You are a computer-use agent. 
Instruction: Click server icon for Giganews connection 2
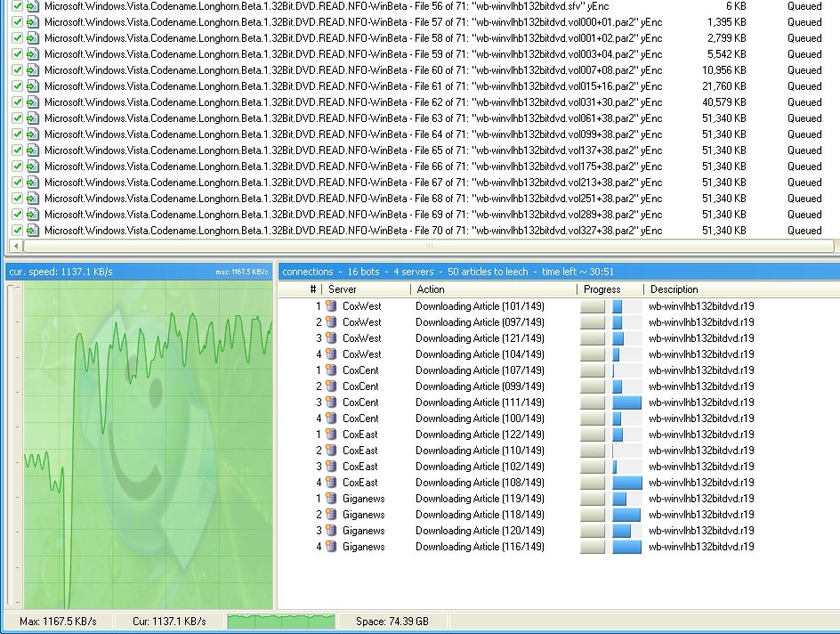click(x=331, y=515)
